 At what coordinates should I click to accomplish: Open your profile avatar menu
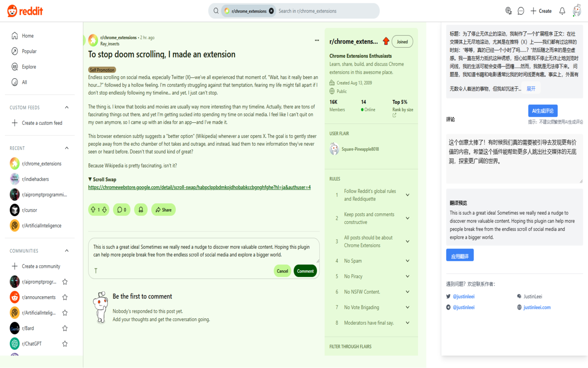tap(578, 11)
